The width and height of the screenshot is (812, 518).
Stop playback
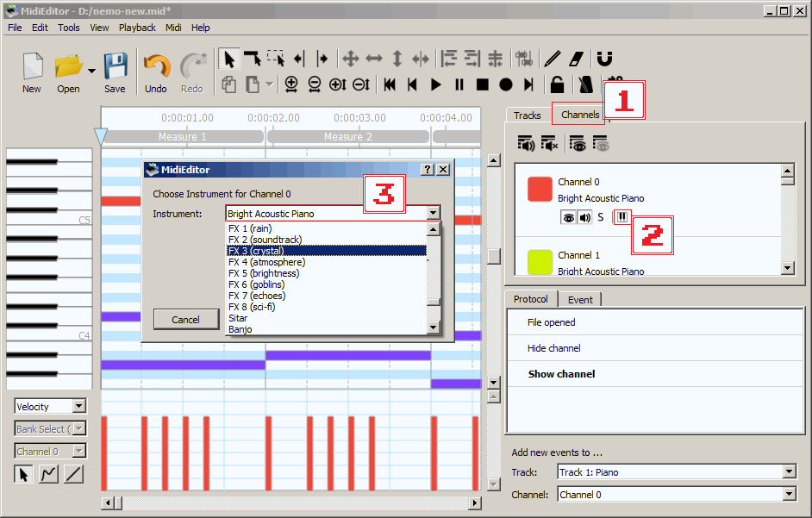[483, 84]
